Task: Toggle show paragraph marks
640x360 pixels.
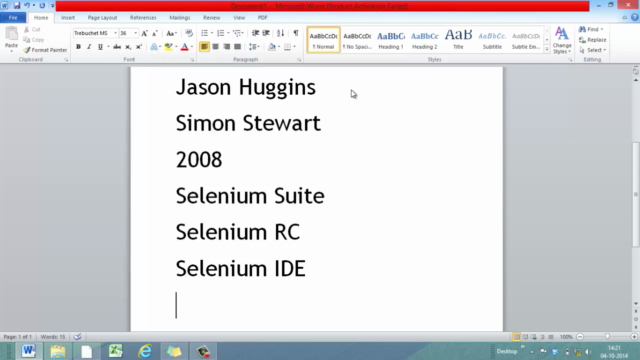Action: [296, 33]
